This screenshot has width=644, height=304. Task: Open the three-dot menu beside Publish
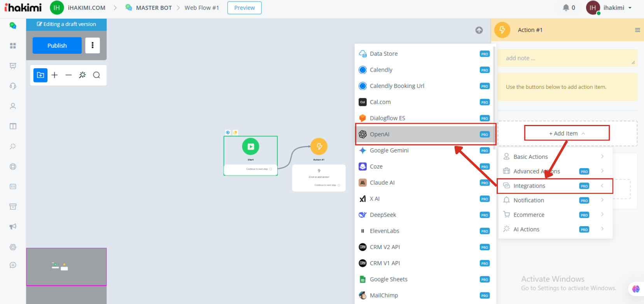[93, 46]
